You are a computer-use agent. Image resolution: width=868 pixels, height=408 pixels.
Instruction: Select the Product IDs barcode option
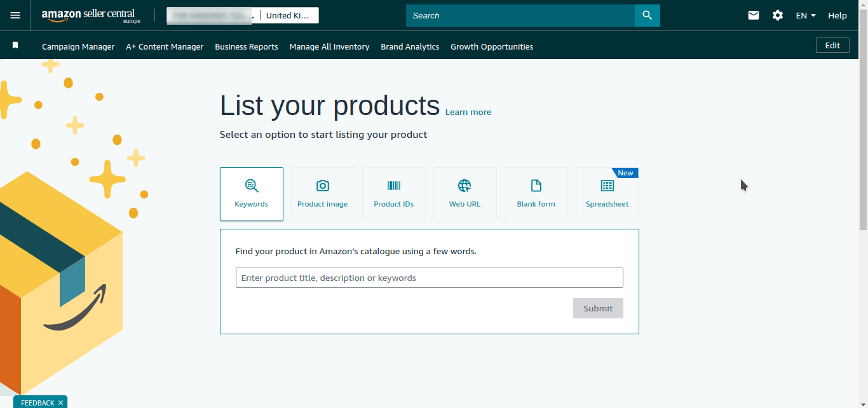(394, 194)
